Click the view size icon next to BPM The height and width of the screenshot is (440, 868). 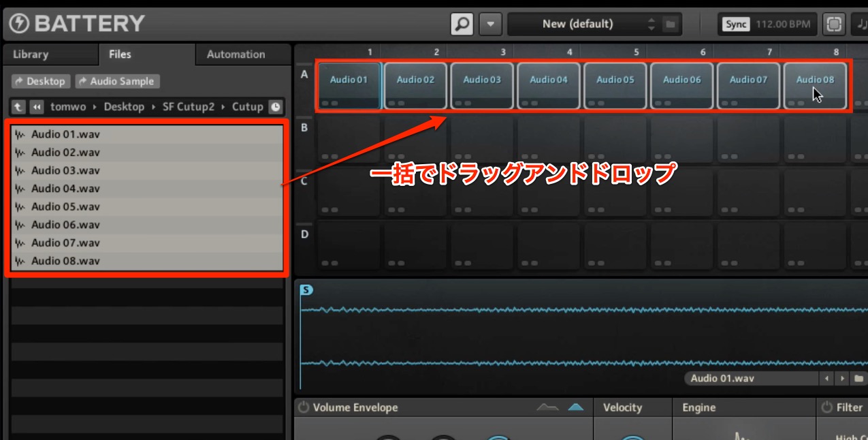[833, 24]
